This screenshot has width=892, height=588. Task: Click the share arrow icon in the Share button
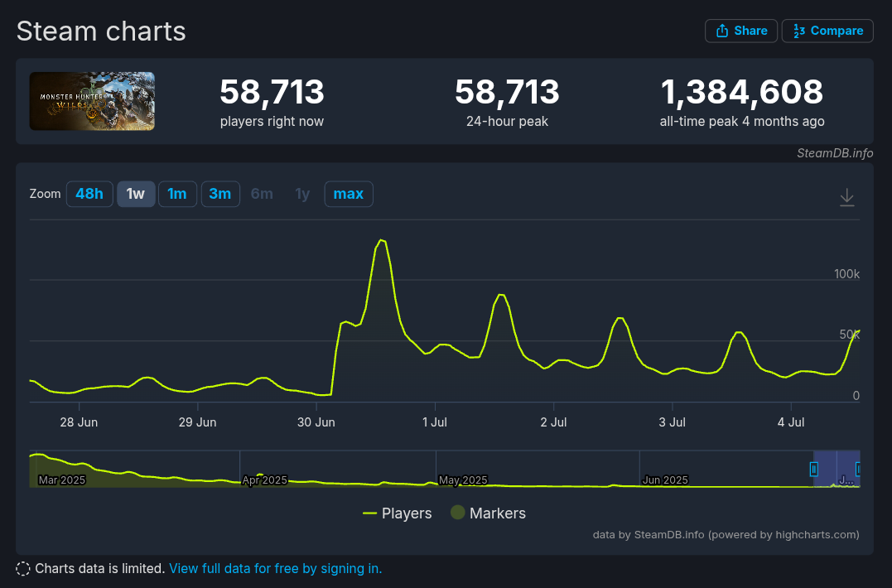(722, 31)
